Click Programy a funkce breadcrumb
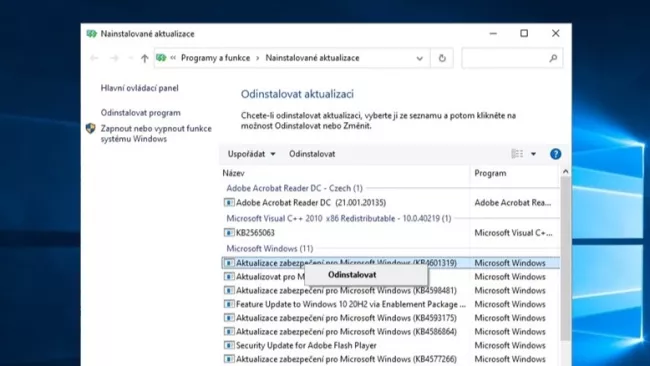Image resolution: width=650 pixels, height=366 pixels. (x=216, y=58)
